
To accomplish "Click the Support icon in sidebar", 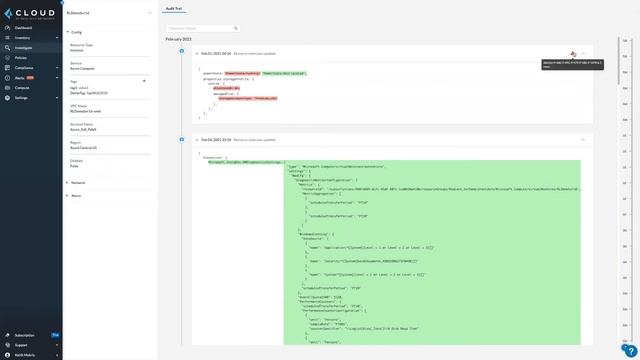I will pyautogui.click(x=7, y=345).
